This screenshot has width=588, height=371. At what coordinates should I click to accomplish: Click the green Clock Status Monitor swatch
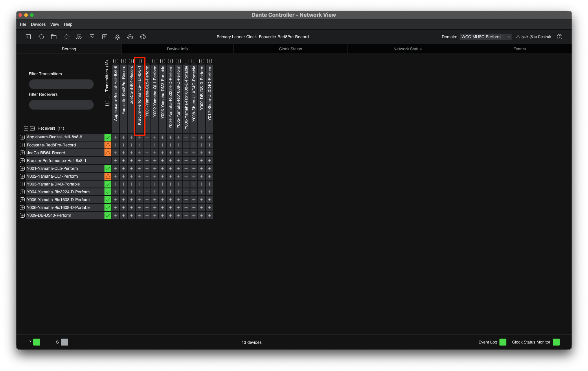[556, 342]
